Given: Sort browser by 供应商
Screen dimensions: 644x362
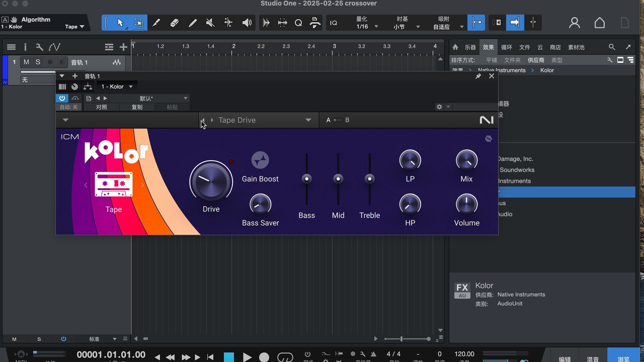Looking at the screenshot, I should (536, 60).
